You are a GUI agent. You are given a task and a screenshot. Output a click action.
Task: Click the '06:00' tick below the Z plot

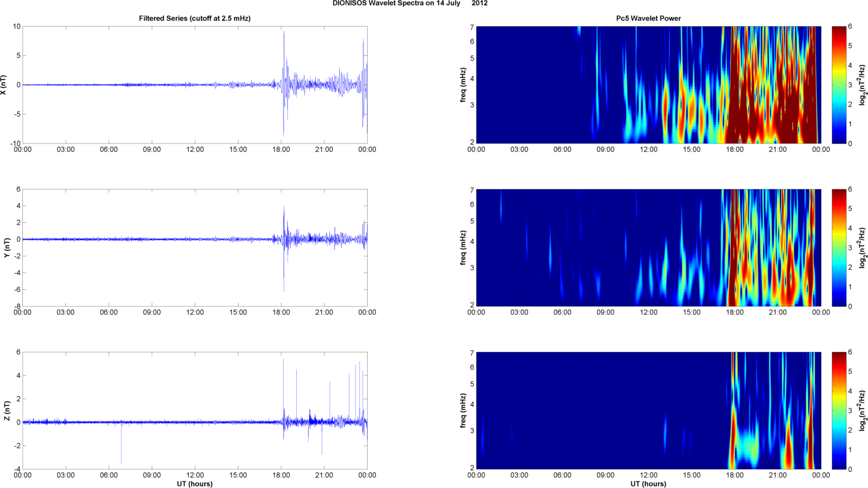(109, 475)
